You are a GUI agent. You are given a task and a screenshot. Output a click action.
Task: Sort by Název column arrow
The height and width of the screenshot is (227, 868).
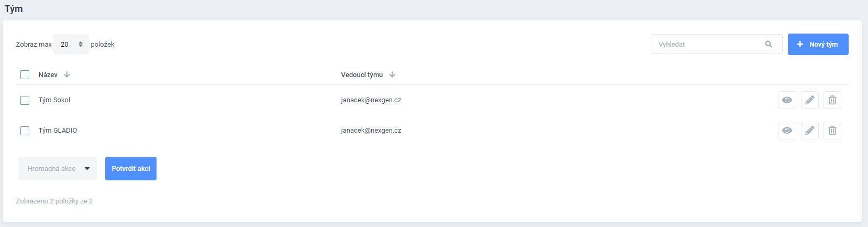click(x=67, y=75)
